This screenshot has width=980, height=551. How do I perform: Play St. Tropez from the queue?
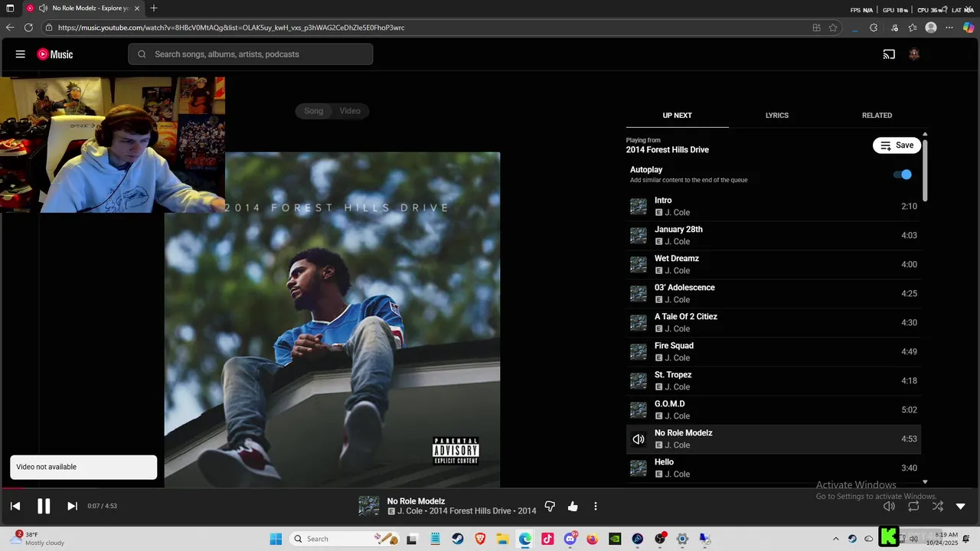click(773, 381)
